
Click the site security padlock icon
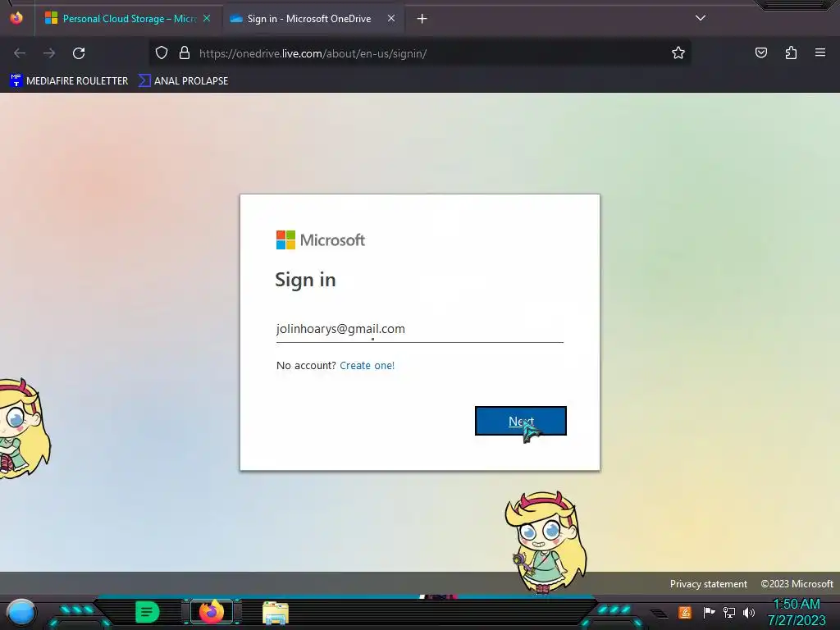(185, 53)
